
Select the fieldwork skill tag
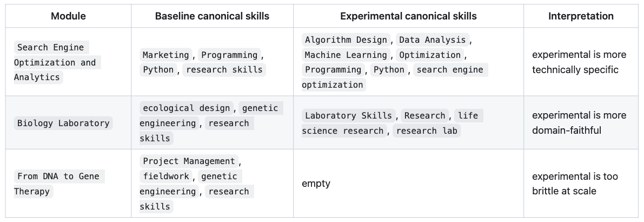coord(167,176)
